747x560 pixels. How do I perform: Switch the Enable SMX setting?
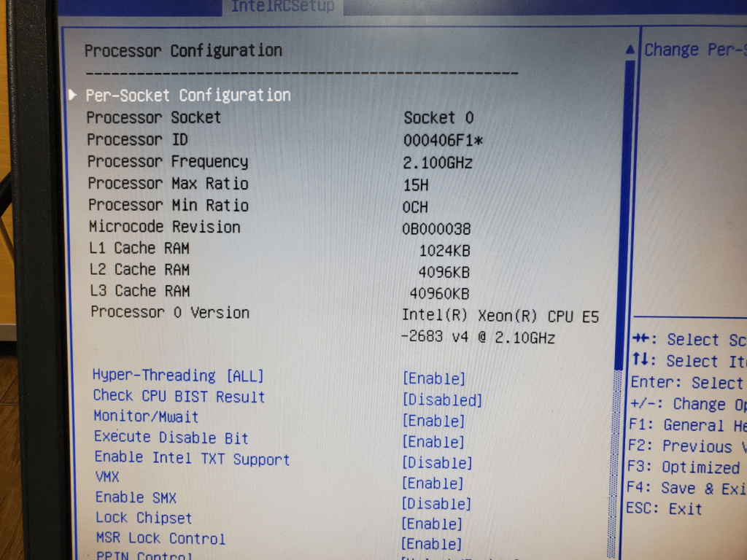(x=436, y=504)
